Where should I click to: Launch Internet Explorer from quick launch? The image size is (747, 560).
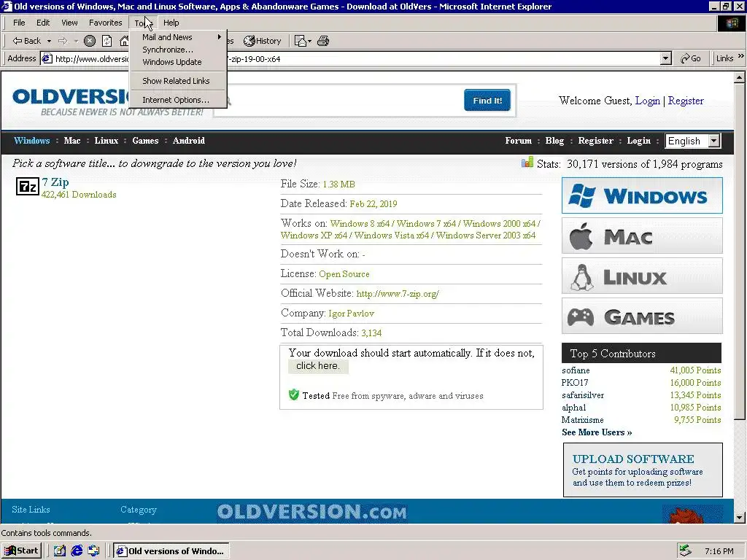pyautogui.click(x=77, y=551)
